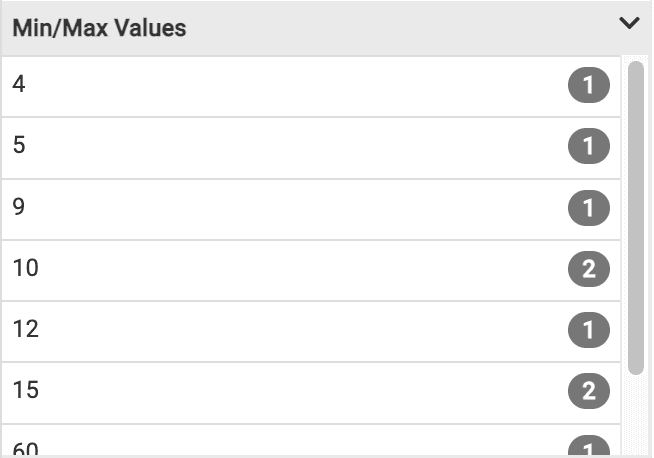
Task: Click the count badge 2 beside 10
Action: [588, 270]
